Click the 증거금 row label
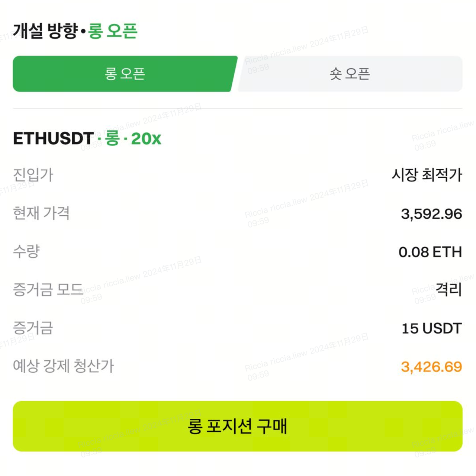The width and height of the screenshot is (476, 476). pyautogui.click(x=33, y=328)
